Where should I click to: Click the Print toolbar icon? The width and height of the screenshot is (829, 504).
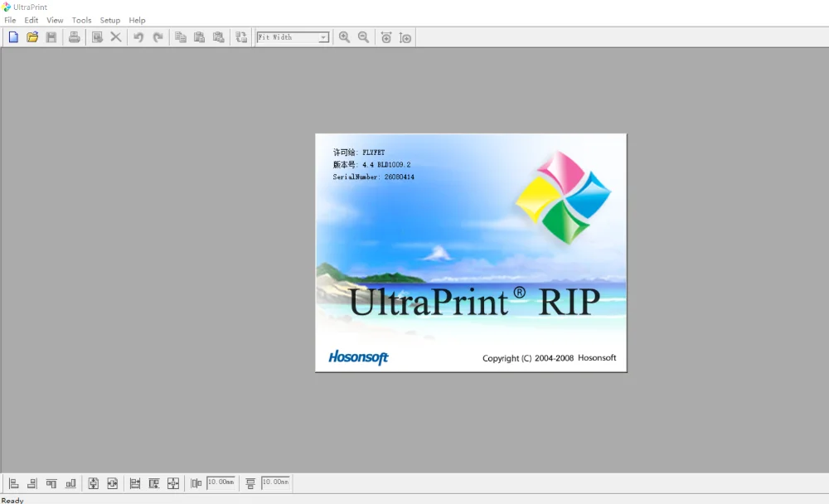(x=74, y=37)
